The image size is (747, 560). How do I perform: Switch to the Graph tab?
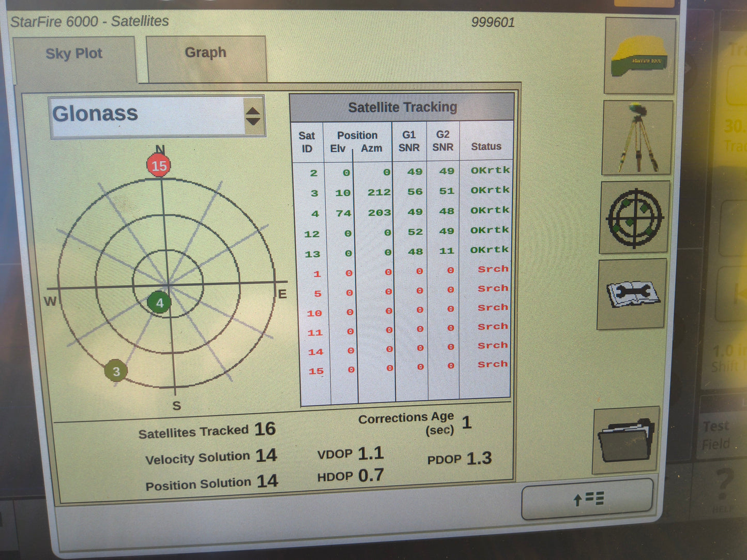(x=205, y=52)
